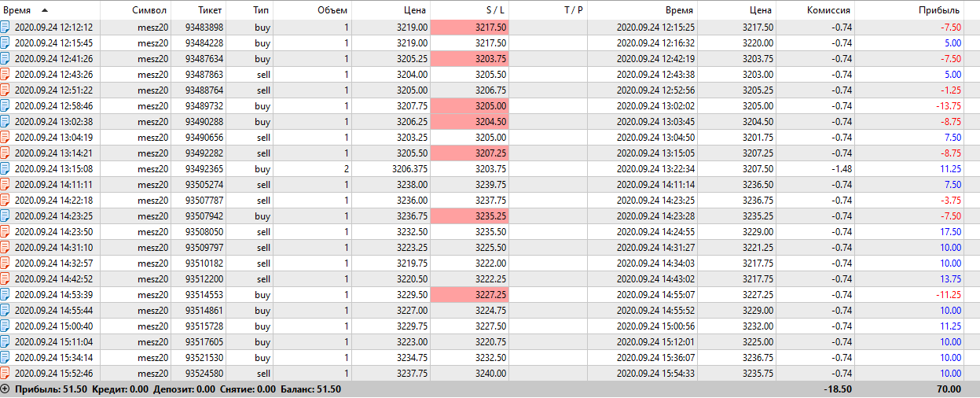Click the buy order icon for ticket 93483898
The width and height of the screenshot is (980, 398).
pos(6,27)
